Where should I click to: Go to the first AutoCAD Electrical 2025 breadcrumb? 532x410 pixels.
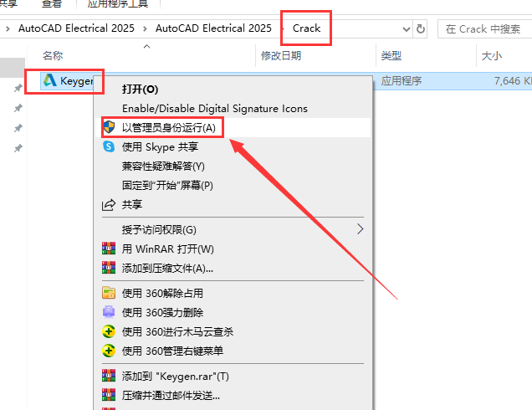(x=74, y=28)
